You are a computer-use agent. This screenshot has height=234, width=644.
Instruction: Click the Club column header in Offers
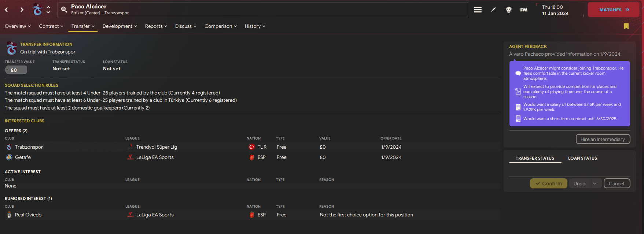(x=9, y=138)
